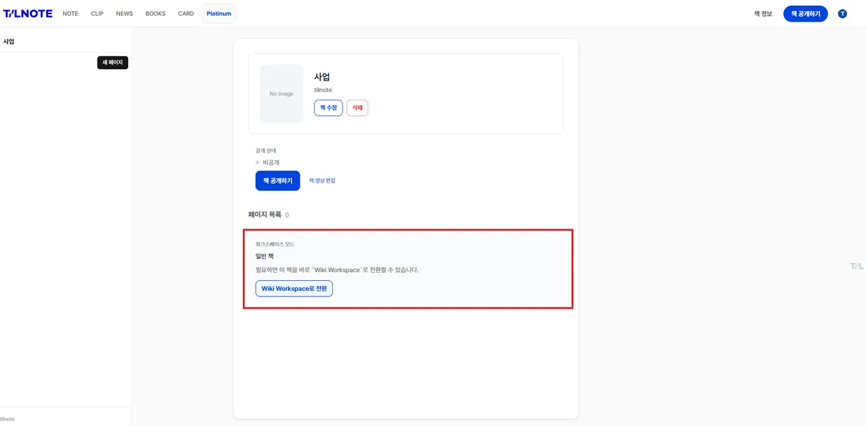Image resolution: width=868 pixels, height=426 pixels.
Task: Click the large 책 공개하기 button under 비공개
Action: (277, 180)
